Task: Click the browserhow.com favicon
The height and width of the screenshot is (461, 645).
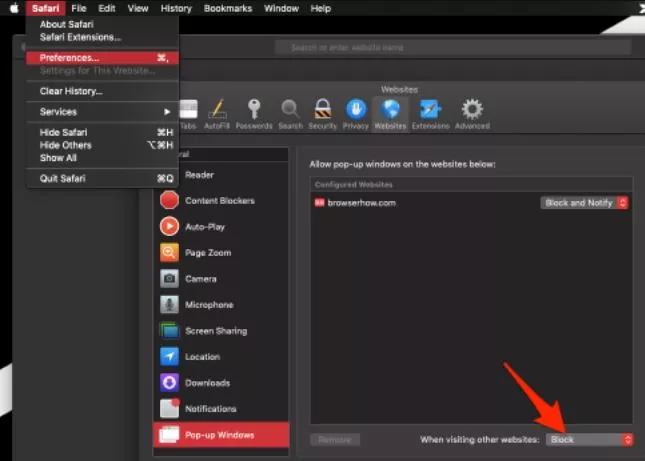Action: click(x=319, y=203)
